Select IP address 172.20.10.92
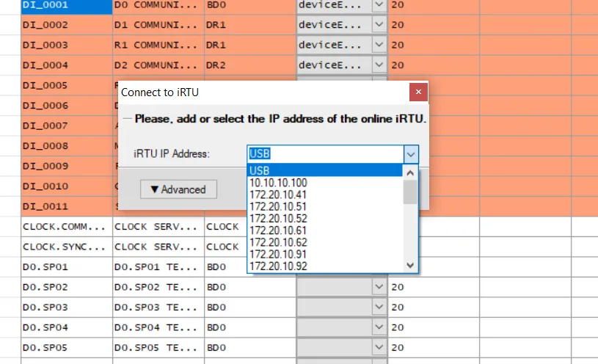 (324, 266)
